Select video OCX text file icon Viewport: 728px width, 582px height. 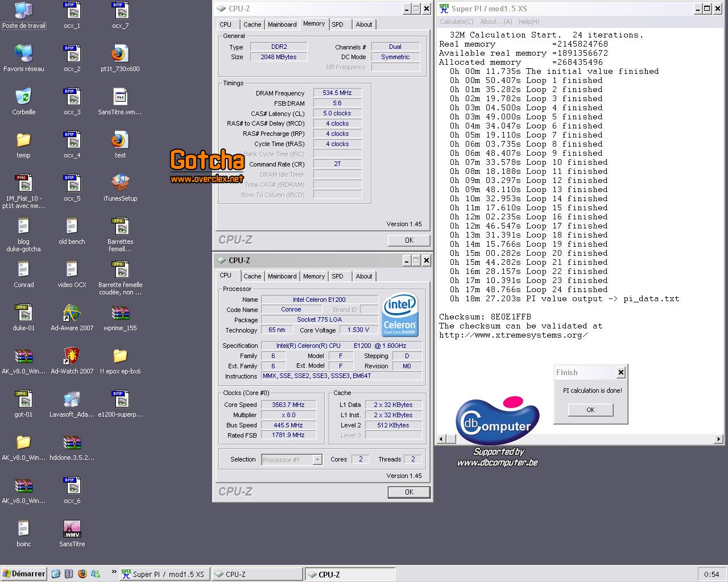tap(72, 275)
